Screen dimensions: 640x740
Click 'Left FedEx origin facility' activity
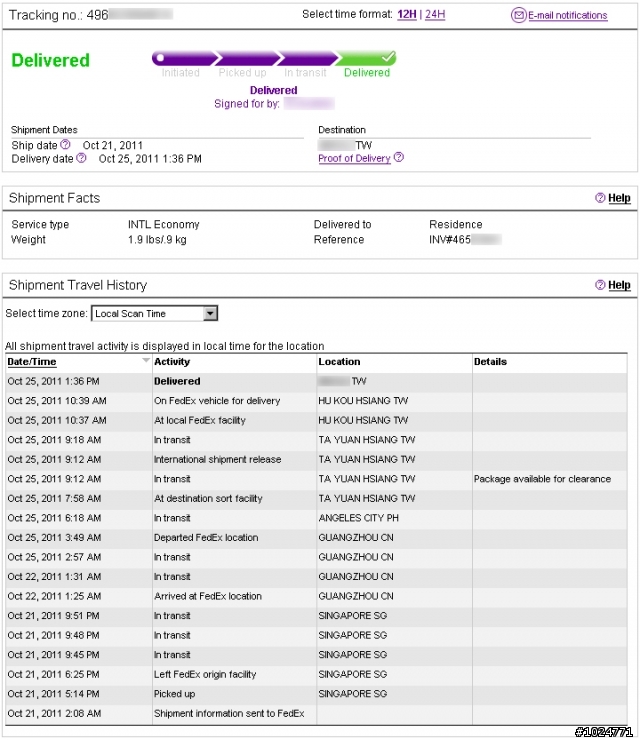point(205,674)
